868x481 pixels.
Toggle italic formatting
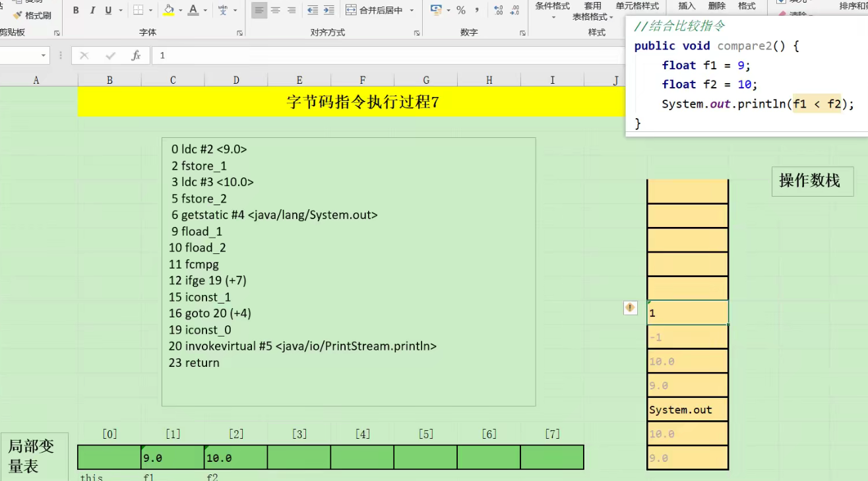click(x=92, y=11)
